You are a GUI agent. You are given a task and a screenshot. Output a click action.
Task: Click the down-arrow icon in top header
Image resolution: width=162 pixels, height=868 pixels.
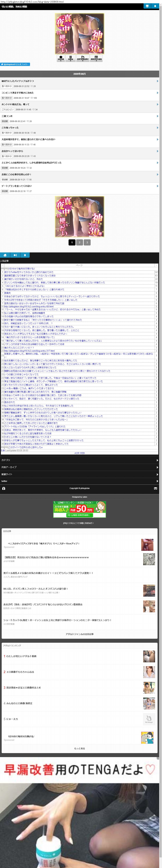(155, 6)
